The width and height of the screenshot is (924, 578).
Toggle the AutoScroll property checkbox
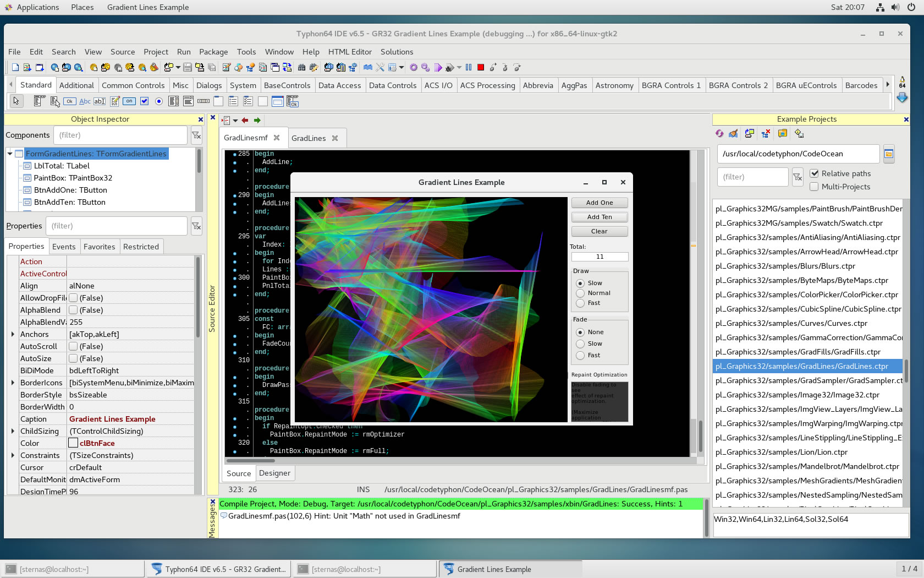click(73, 346)
